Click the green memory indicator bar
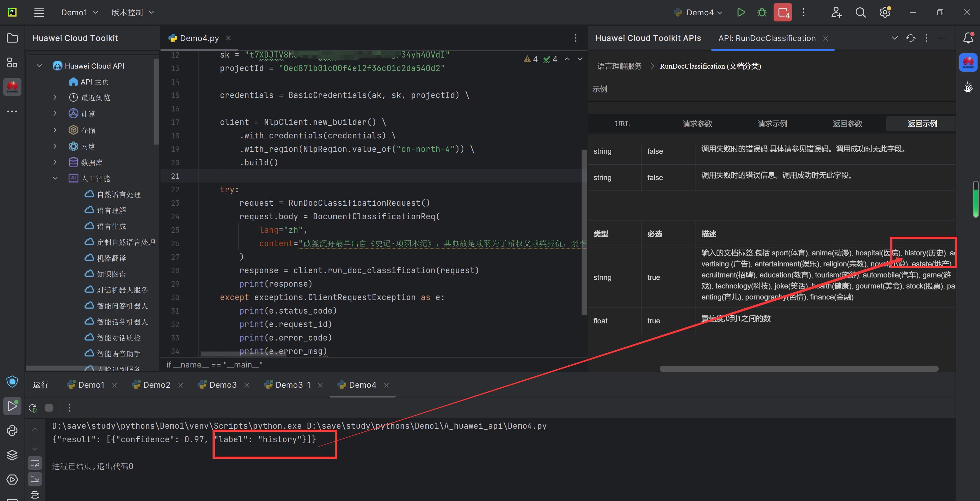 coord(975,199)
